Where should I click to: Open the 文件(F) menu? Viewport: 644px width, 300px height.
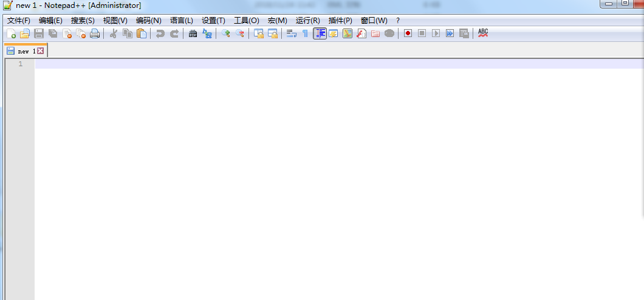click(x=19, y=21)
